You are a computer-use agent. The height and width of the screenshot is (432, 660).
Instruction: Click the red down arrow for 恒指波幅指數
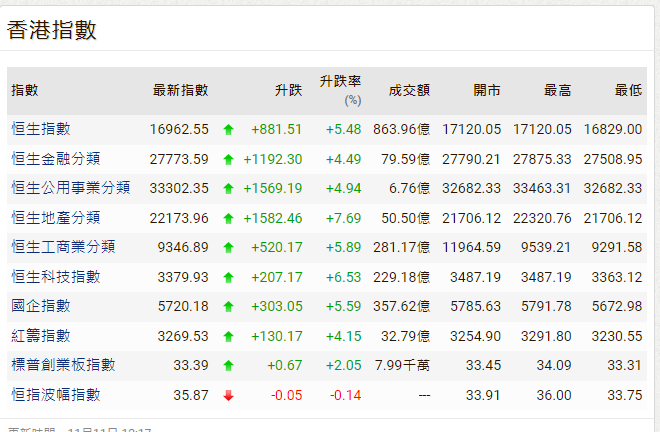pos(228,395)
